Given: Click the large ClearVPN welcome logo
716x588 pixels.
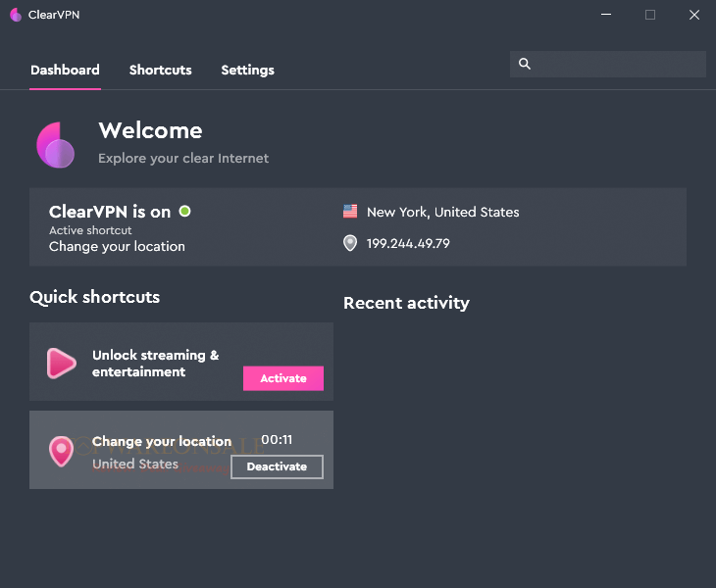Looking at the screenshot, I should (x=56, y=145).
